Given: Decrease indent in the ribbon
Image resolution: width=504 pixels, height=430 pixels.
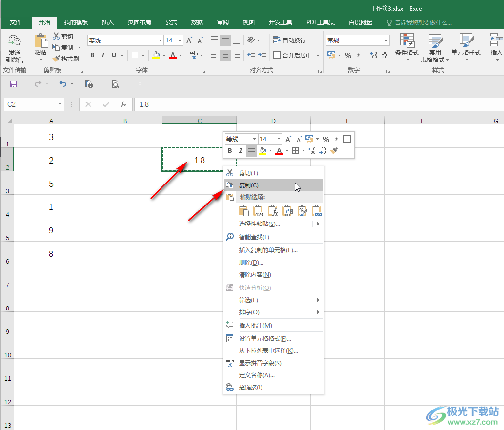Looking at the screenshot, I should (x=251, y=55).
